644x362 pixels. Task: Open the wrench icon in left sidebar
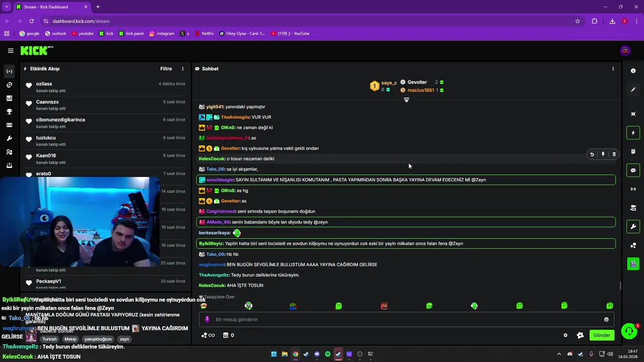(9, 139)
